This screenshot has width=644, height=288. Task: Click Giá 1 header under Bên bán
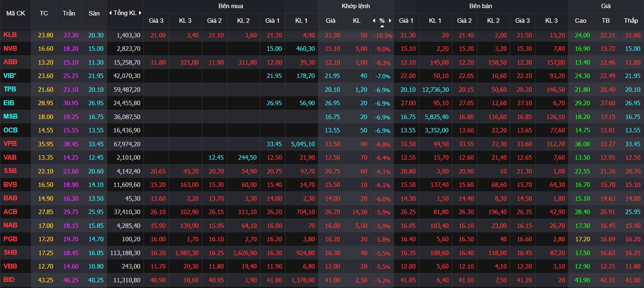(x=406, y=20)
